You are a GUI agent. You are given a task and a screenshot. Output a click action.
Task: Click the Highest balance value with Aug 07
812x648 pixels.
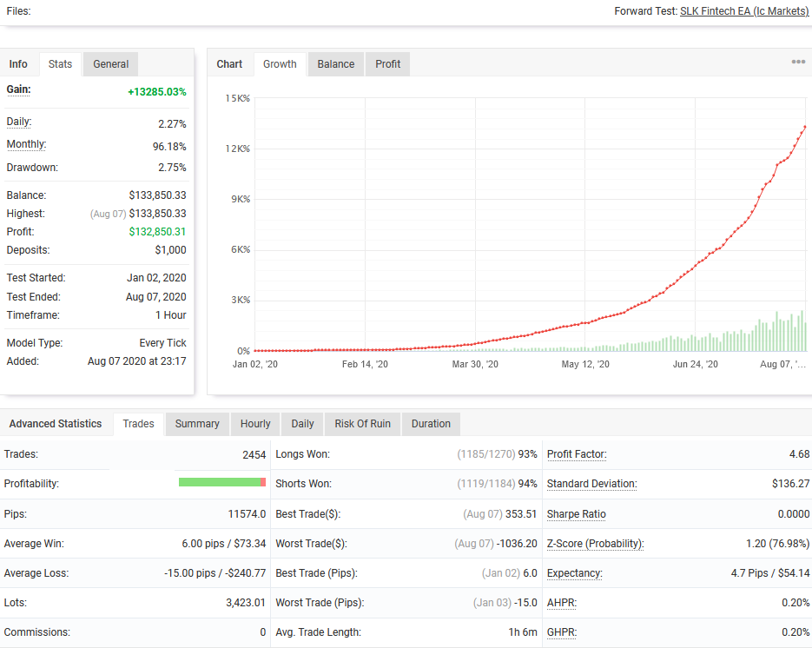pyautogui.click(x=138, y=214)
